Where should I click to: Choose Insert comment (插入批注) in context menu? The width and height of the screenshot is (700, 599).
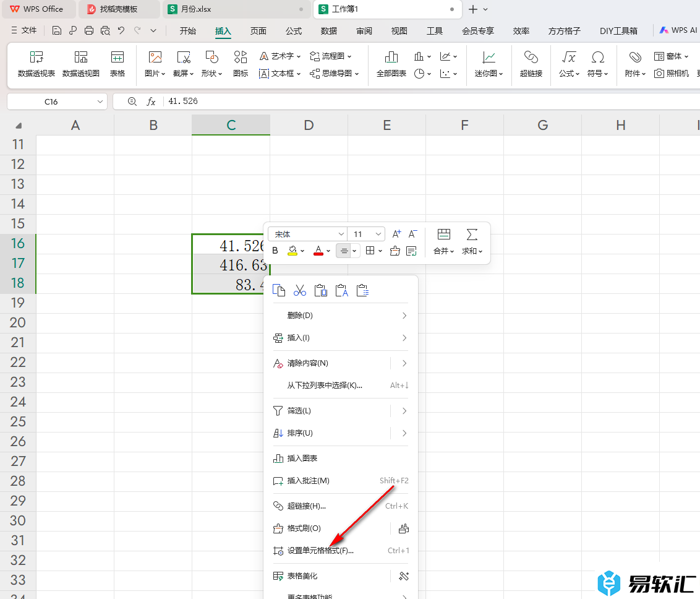click(x=341, y=481)
